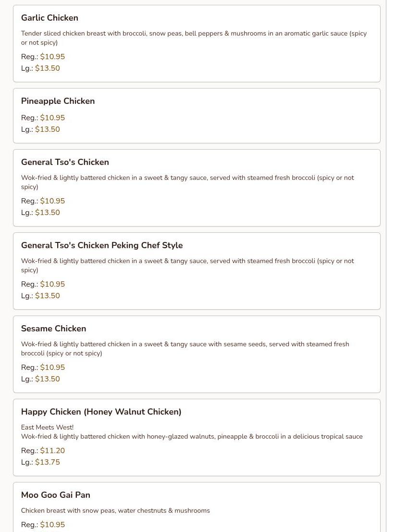Click the Sesame Chicken item title
Screen dimensions: 396x532
pyautogui.click(x=53, y=329)
